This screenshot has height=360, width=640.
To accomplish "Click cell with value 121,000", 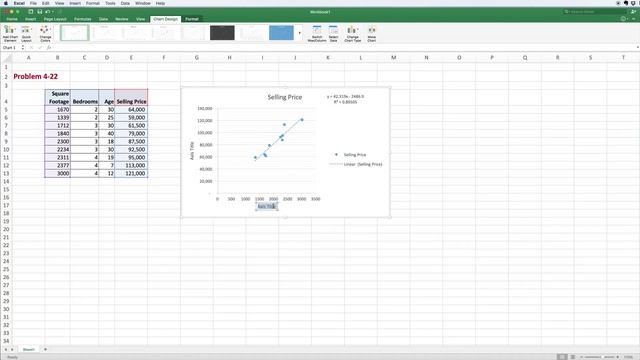I will (x=131, y=173).
